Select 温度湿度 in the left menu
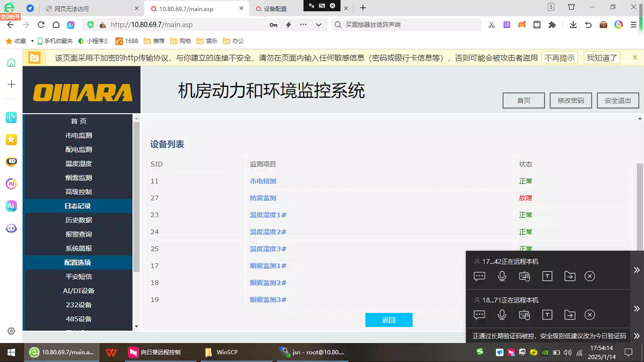Image resolution: width=644 pixels, height=362 pixels. [79, 163]
